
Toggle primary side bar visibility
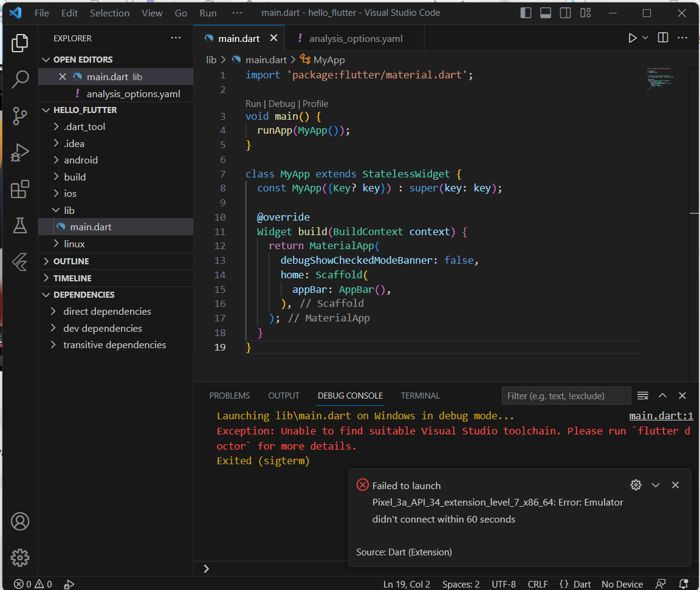[526, 13]
